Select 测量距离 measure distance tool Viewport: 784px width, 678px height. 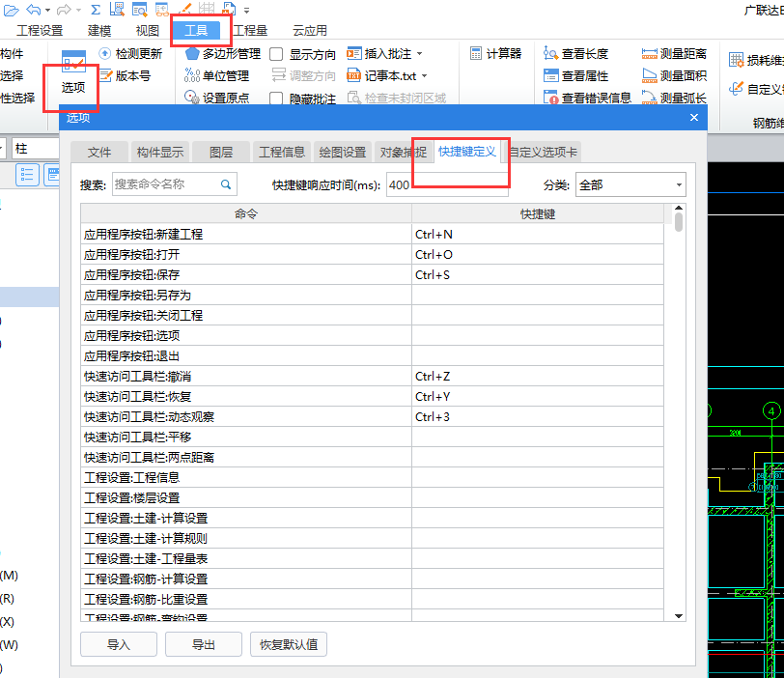coord(675,53)
